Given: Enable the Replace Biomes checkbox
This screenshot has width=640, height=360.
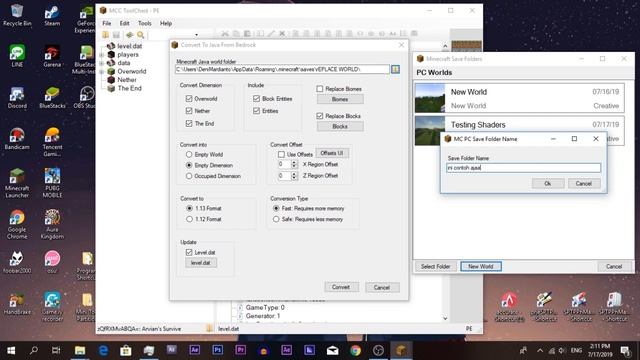Looking at the screenshot, I should 320,89.
